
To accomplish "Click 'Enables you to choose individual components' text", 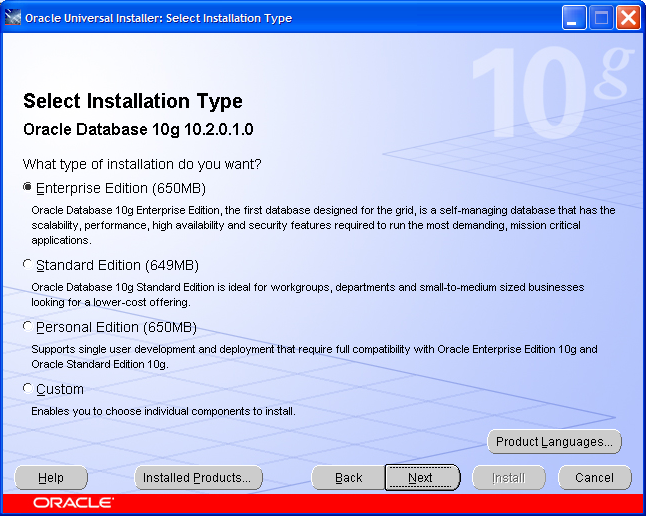I will pos(163,411).
